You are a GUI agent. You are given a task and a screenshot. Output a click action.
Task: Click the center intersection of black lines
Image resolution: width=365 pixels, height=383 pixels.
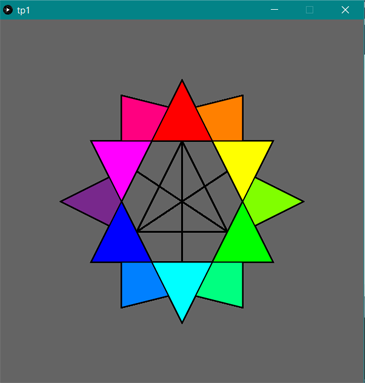[182, 201]
